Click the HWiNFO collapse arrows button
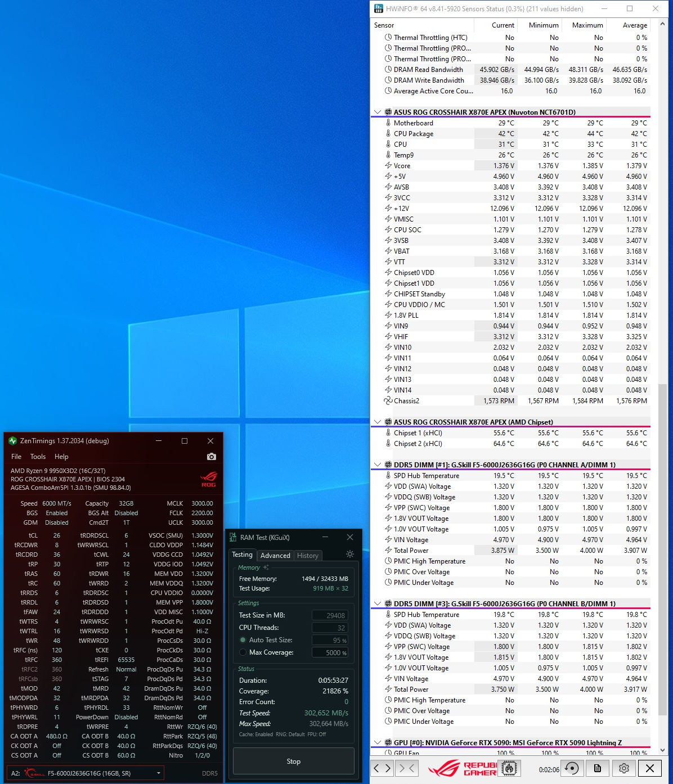This screenshot has height=784, width=673. click(x=407, y=768)
